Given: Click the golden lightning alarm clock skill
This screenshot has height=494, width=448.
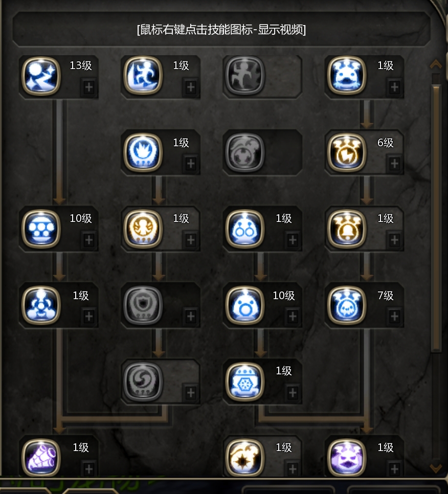Looking at the screenshot, I should (x=347, y=152).
